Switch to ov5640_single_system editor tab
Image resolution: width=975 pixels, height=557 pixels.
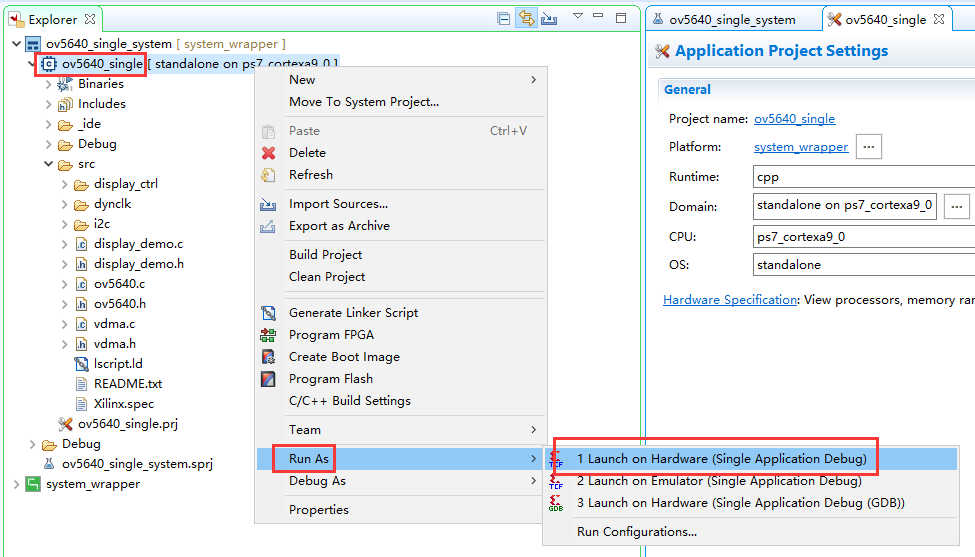click(x=732, y=20)
